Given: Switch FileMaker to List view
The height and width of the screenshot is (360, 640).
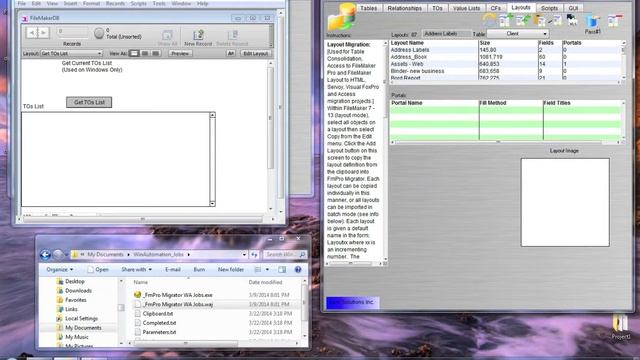Looking at the screenshot, I should (144, 53).
